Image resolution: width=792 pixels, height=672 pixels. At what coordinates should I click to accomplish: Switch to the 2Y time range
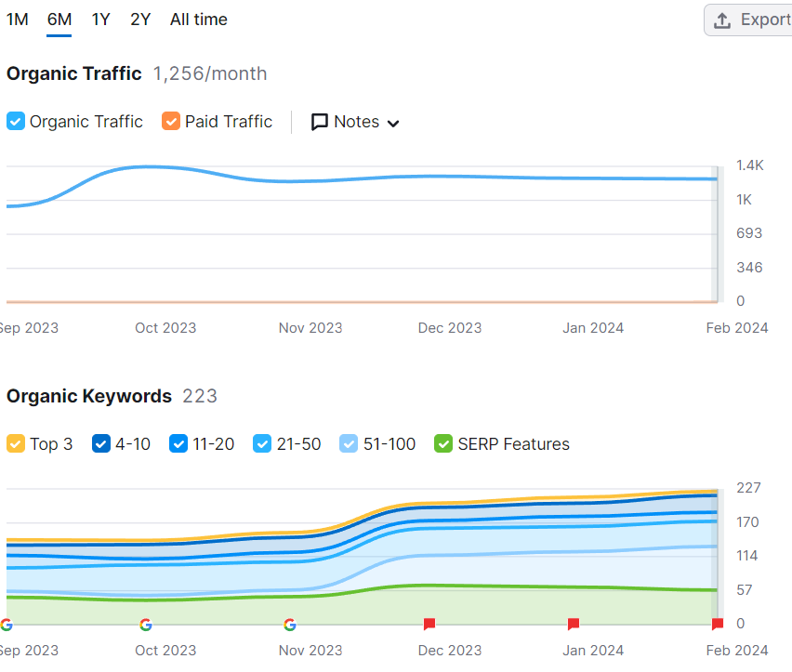pyautogui.click(x=140, y=20)
